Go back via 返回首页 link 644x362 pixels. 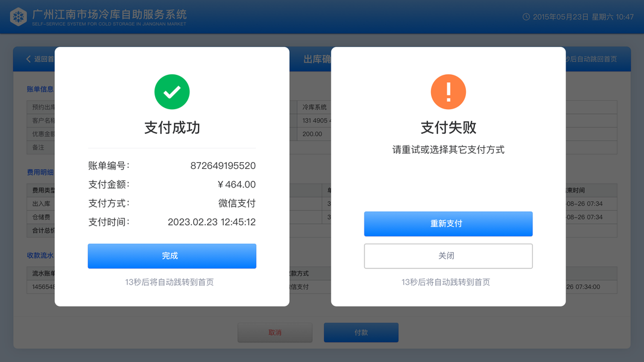[x=44, y=59]
